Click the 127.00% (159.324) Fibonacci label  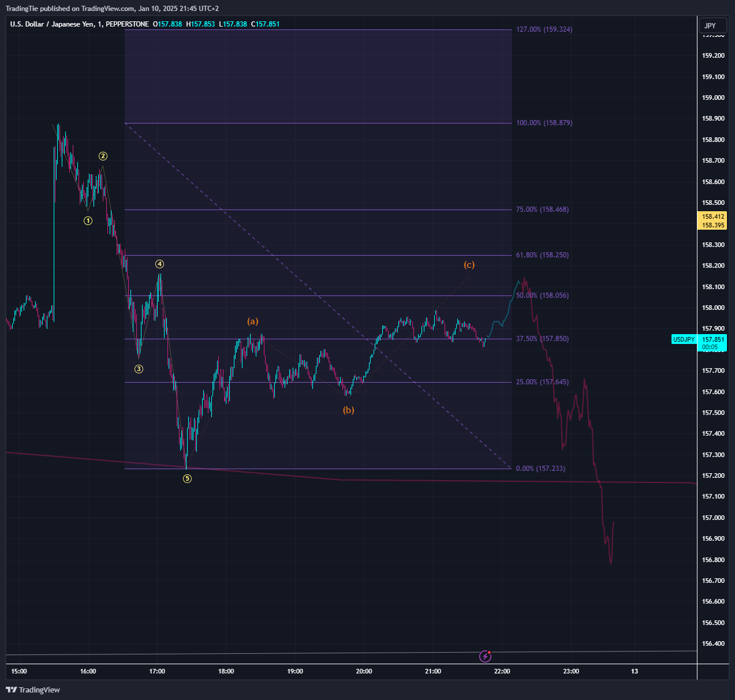pyautogui.click(x=544, y=29)
